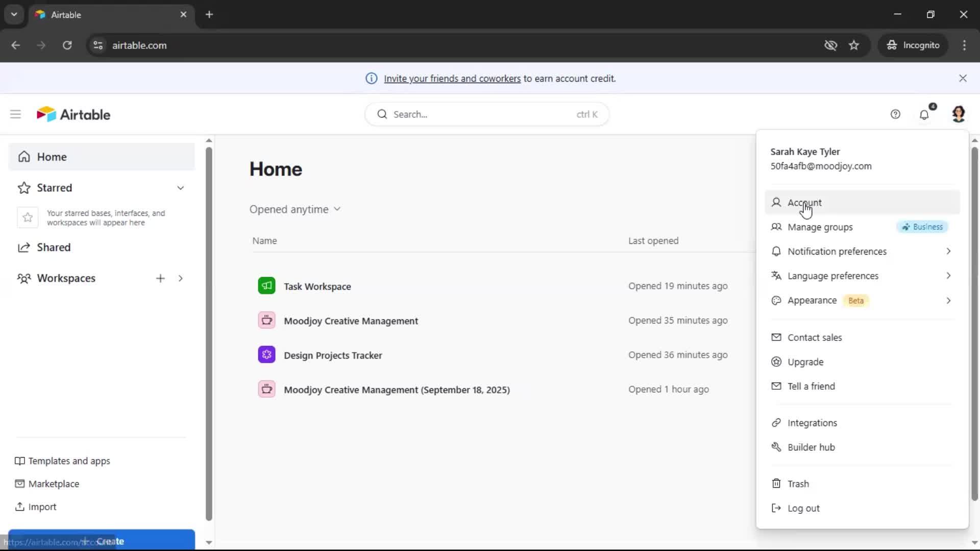Click the sidebar vertical scrollbar
Screen dimensions: 980x551
pyautogui.click(x=209, y=334)
